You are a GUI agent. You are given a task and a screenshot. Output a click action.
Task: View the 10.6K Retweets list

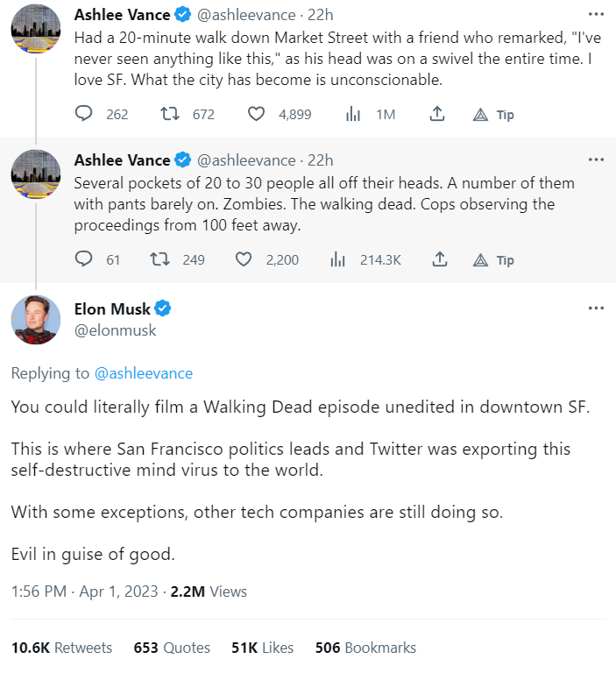tap(61, 648)
